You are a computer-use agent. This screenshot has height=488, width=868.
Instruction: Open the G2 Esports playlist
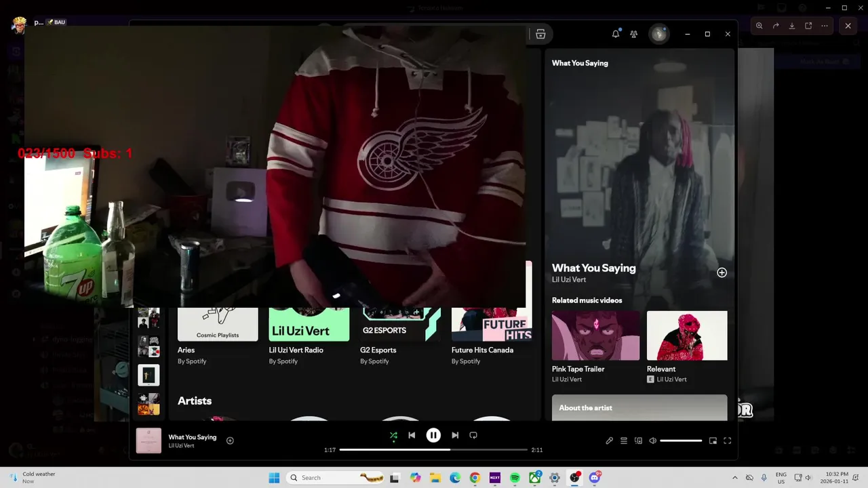[400, 337]
